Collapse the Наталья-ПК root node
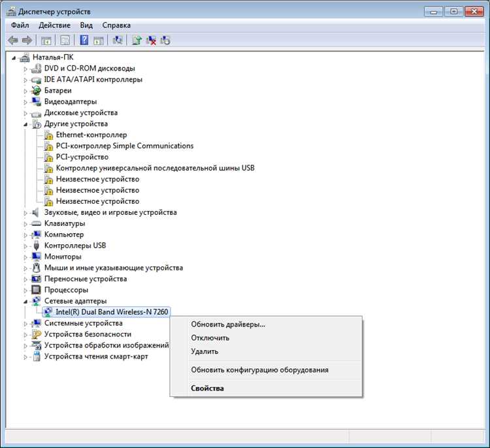 tap(14, 58)
